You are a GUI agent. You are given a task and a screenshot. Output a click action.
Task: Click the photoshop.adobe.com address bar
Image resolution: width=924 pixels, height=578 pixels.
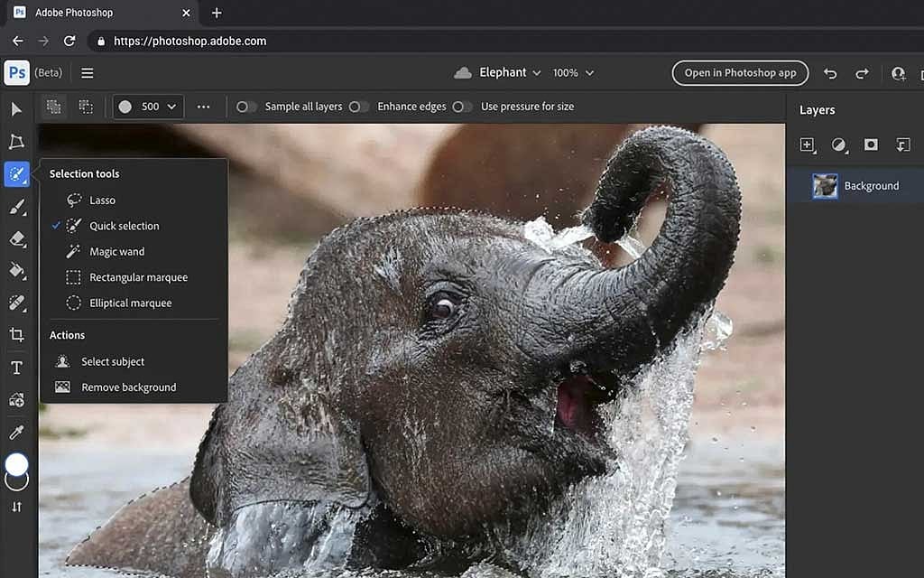click(505, 41)
